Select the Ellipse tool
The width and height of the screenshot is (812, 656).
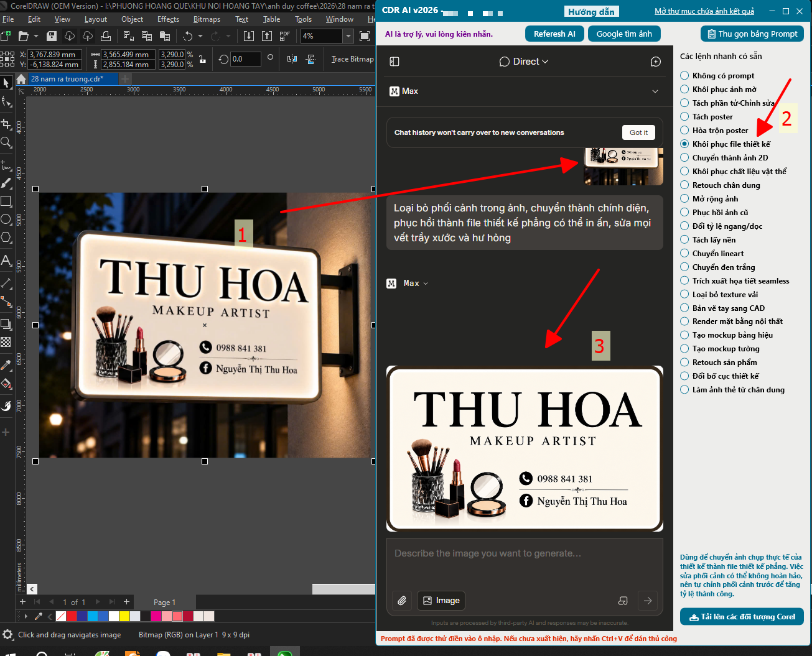click(x=6, y=219)
